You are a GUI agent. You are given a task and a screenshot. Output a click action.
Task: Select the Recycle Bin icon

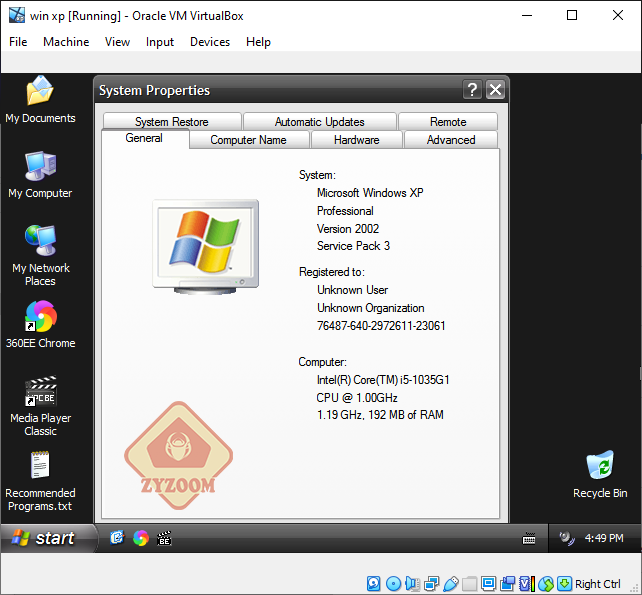(600, 475)
